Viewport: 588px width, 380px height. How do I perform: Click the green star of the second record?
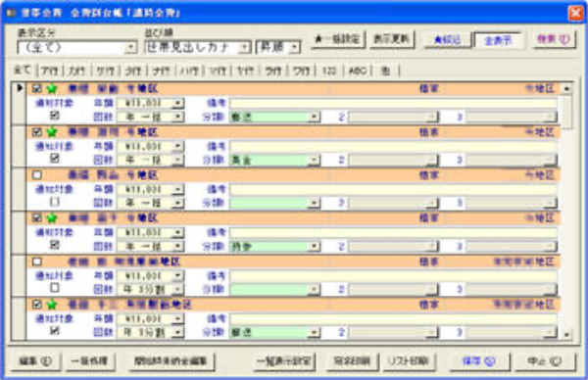[x=52, y=132]
